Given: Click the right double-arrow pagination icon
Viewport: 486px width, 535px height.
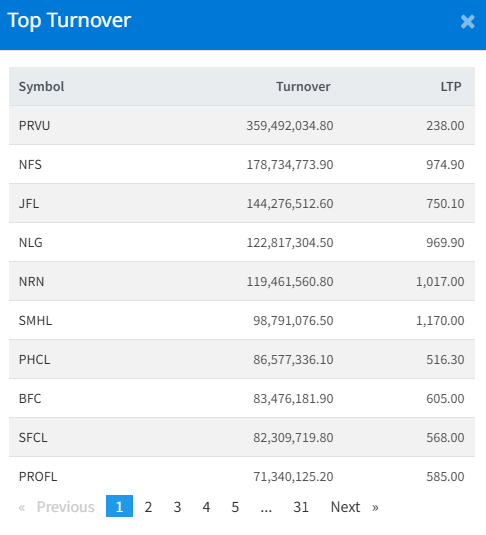Looking at the screenshot, I should pos(375,507).
